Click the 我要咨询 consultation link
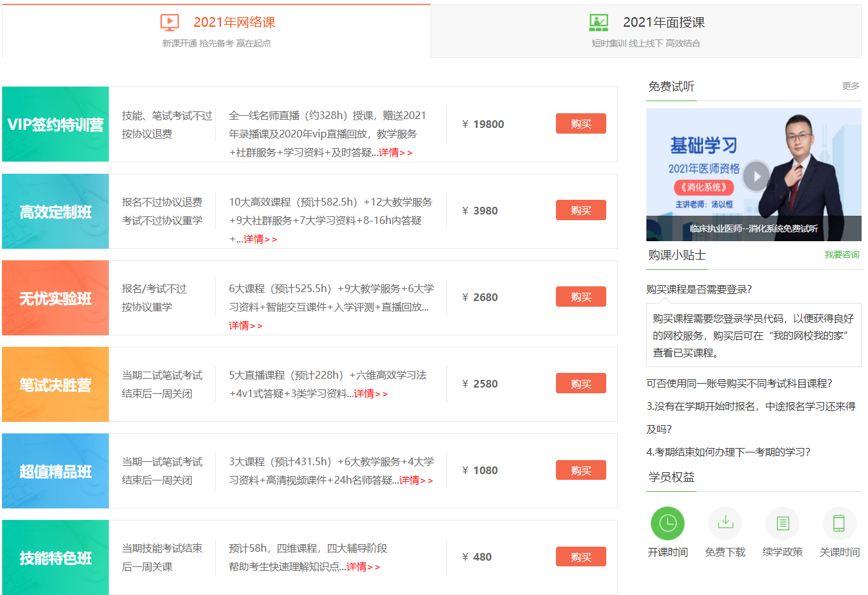This screenshot has height=595, width=868. tap(840, 253)
